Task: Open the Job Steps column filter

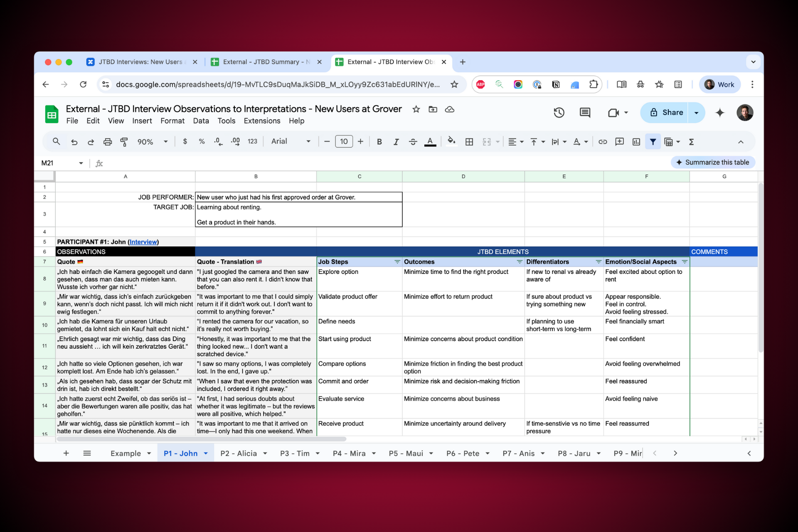Action: pos(397,262)
